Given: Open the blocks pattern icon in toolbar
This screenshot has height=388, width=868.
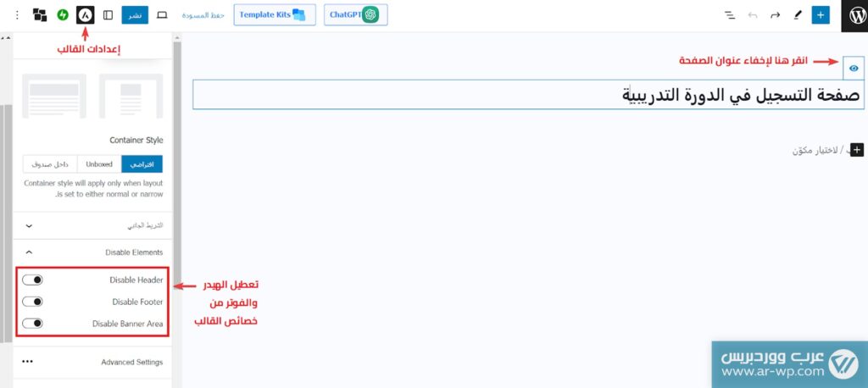Looking at the screenshot, I should coord(39,15).
